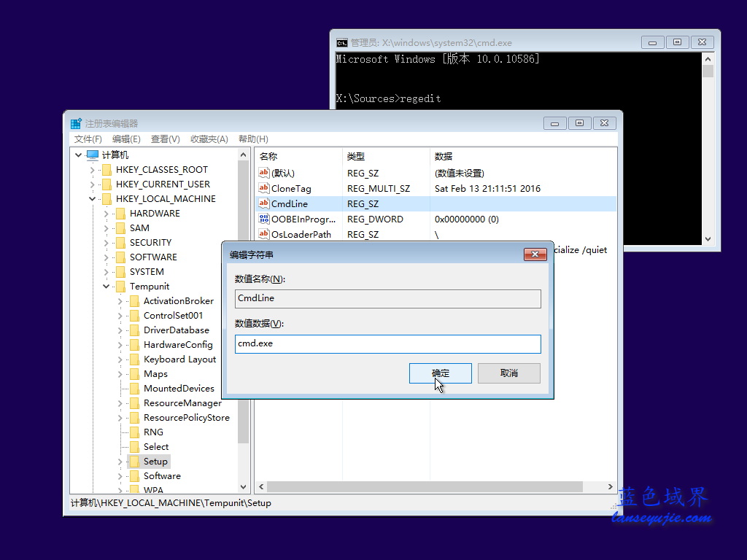Minimize the Registry Editor window
This screenshot has width=747, height=560.
pos(555,123)
